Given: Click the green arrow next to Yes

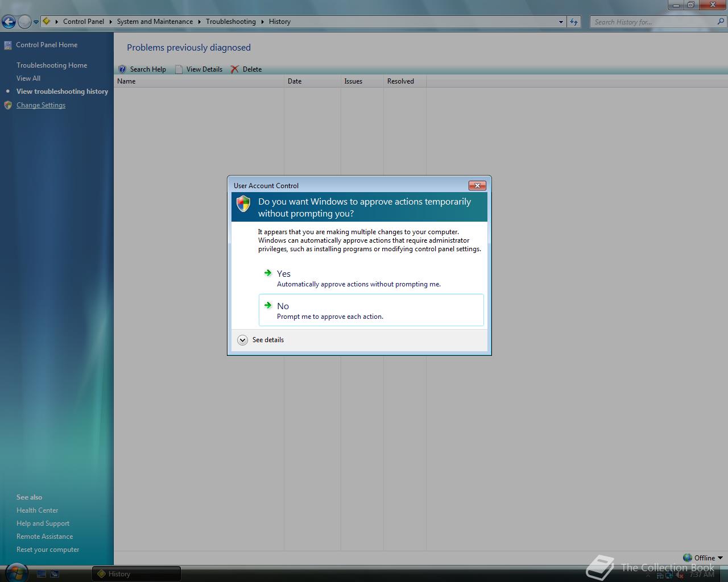Looking at the screenshot, I should coord(268,273).
